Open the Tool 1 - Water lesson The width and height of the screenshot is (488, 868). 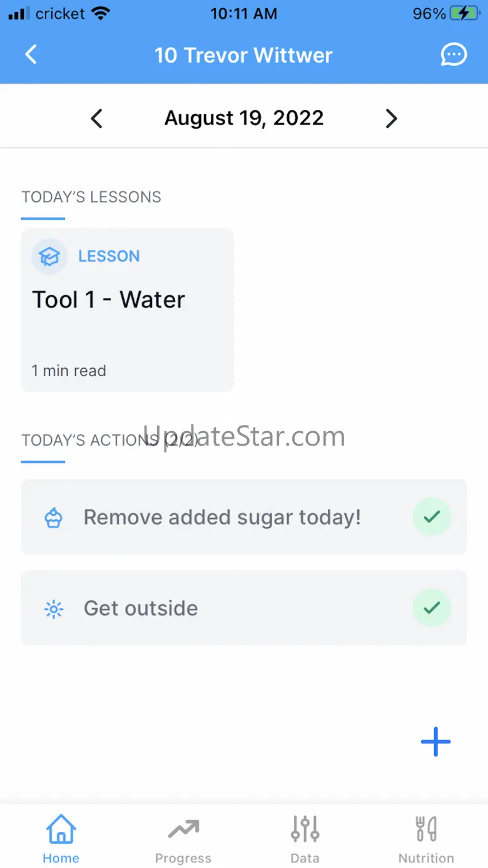click(127, 310)
